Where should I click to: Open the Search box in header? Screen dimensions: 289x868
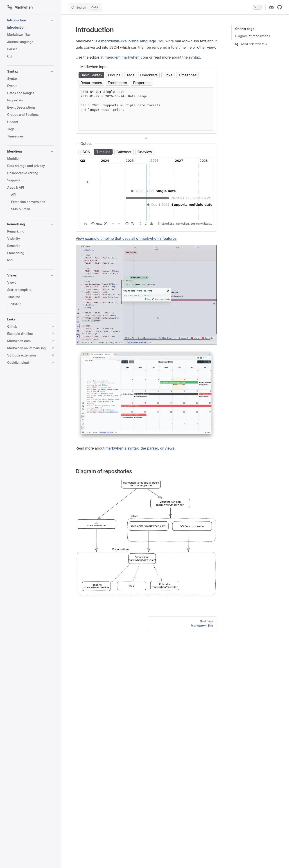(86, 7)
